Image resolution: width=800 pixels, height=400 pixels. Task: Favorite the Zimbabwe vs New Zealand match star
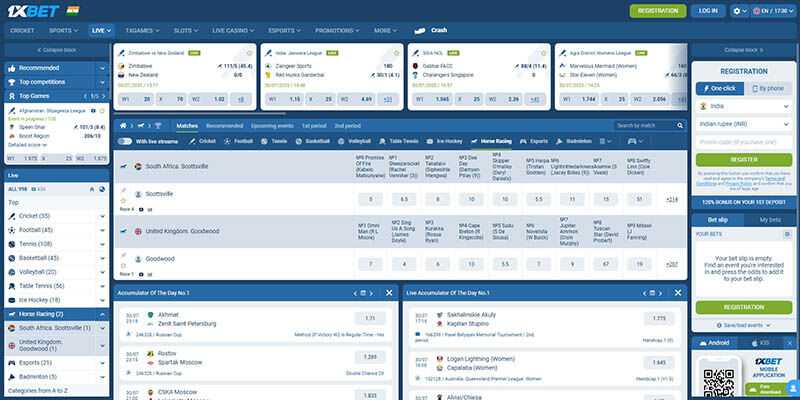[249, 53]
